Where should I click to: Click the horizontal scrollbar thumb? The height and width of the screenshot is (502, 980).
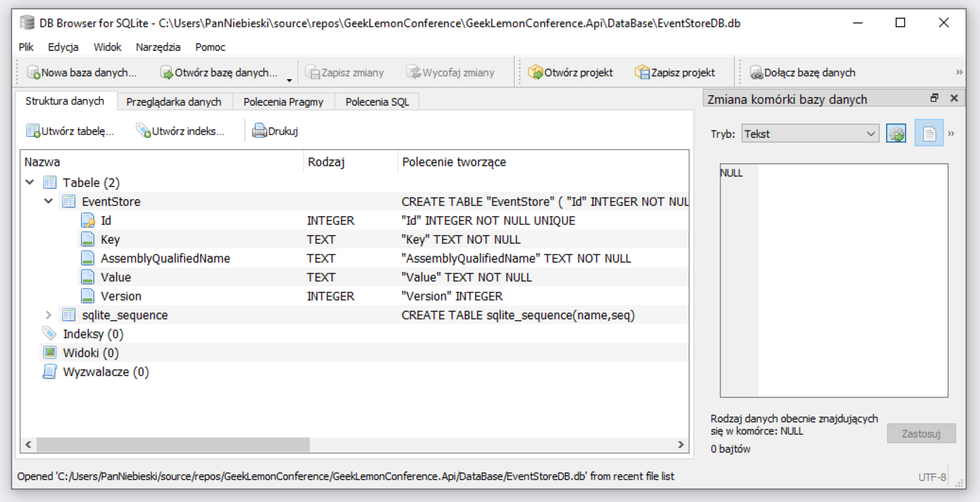pos(173,445)
